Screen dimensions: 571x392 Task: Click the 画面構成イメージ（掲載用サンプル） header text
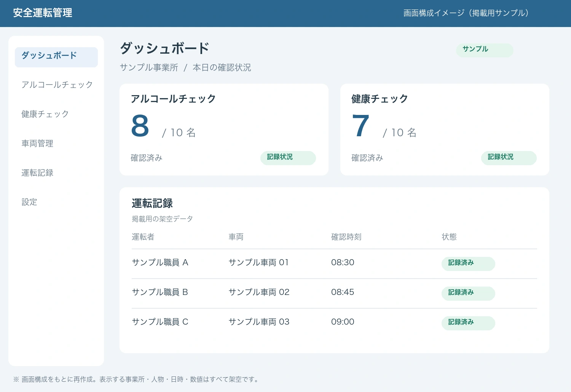pyautogui.click(x=466, y=13)
